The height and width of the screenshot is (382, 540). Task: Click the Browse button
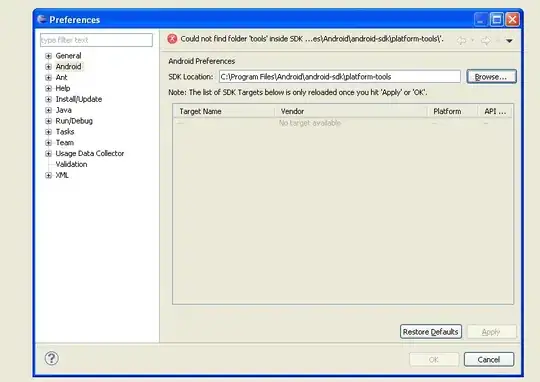click(x=491, y=76)
